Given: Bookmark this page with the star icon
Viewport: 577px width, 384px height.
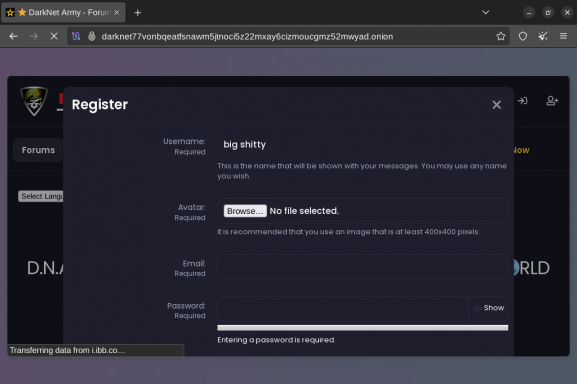Looking at the screenshot, I should coord(500,36).
